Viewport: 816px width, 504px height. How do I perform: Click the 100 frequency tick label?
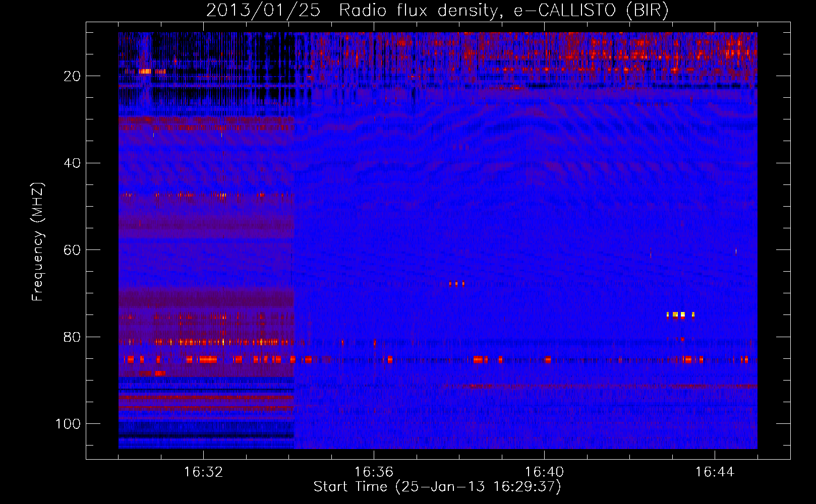click(68, 424)
